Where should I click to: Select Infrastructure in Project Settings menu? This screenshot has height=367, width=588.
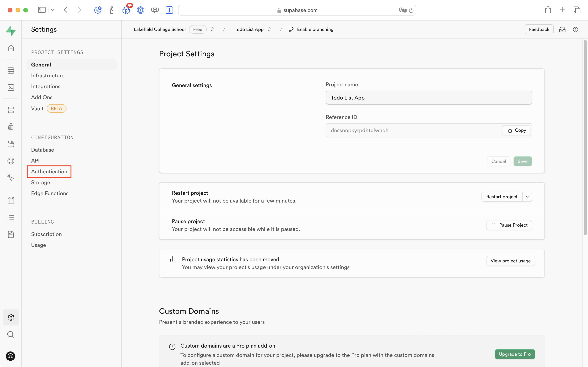[x=48, y=75]
